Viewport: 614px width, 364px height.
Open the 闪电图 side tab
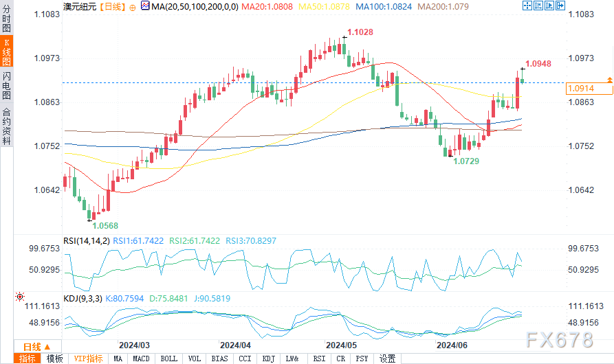pyautogui.click(x=7, y=85)
